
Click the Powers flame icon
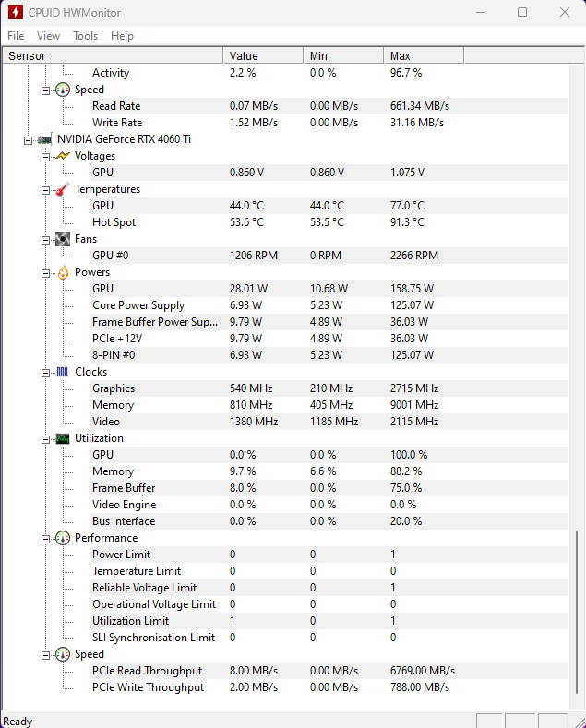pos(62,272)
